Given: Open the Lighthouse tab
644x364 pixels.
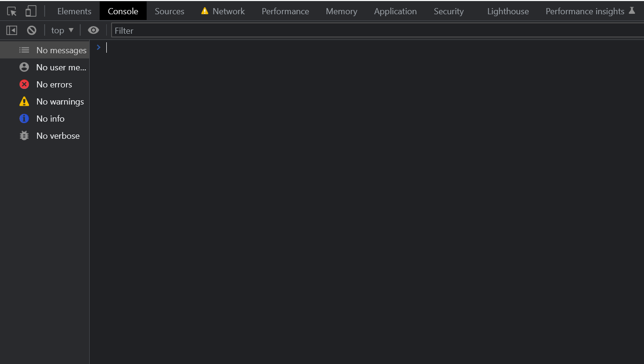Looking at the screenshot, I should point(508,11).
